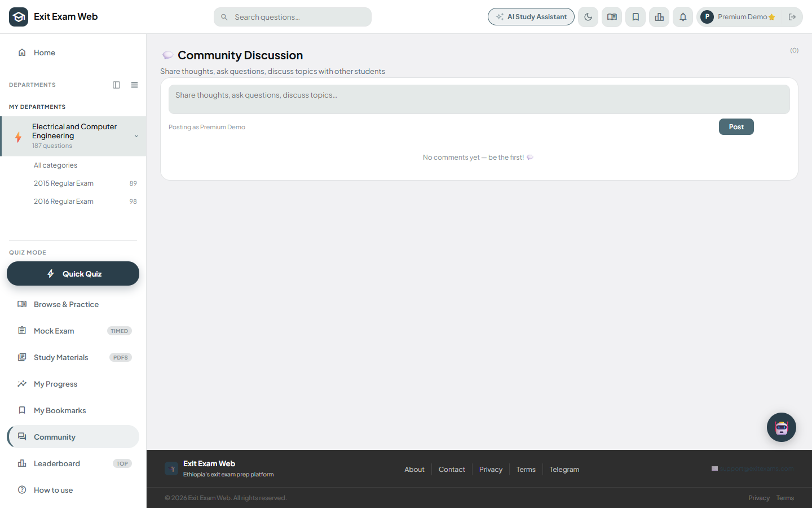
Task: Go to Home in sidebar
Action: pyautogui.click(x=73, y=52)
